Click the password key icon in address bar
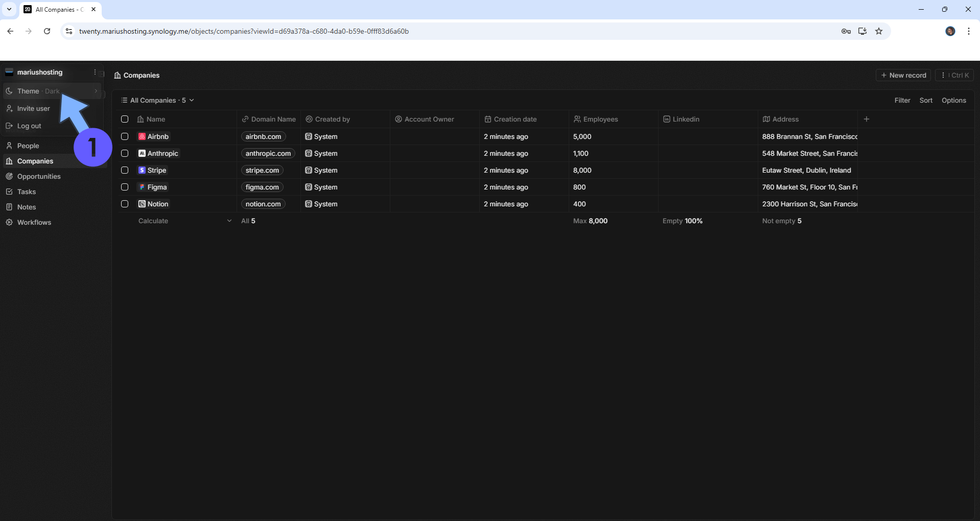 tap(846, 31)
